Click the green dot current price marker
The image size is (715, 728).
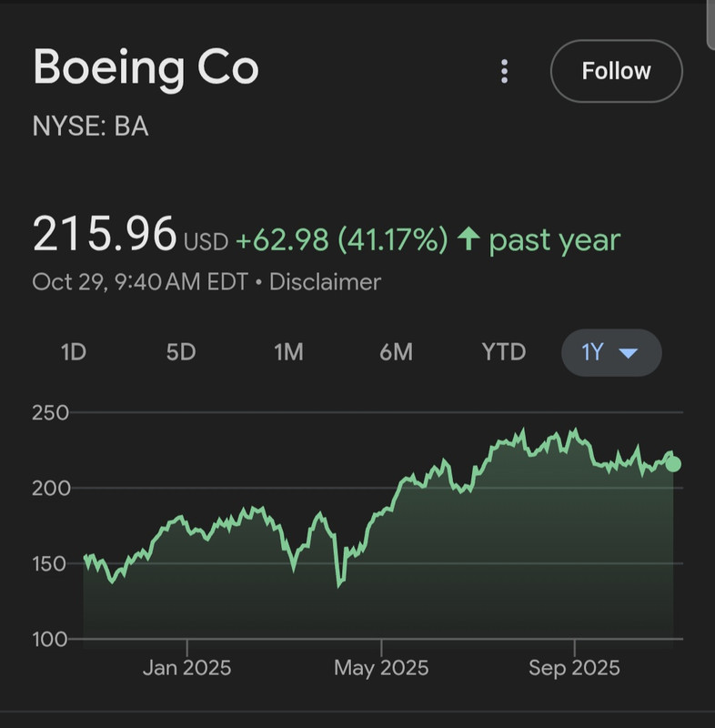coord(673,464)
